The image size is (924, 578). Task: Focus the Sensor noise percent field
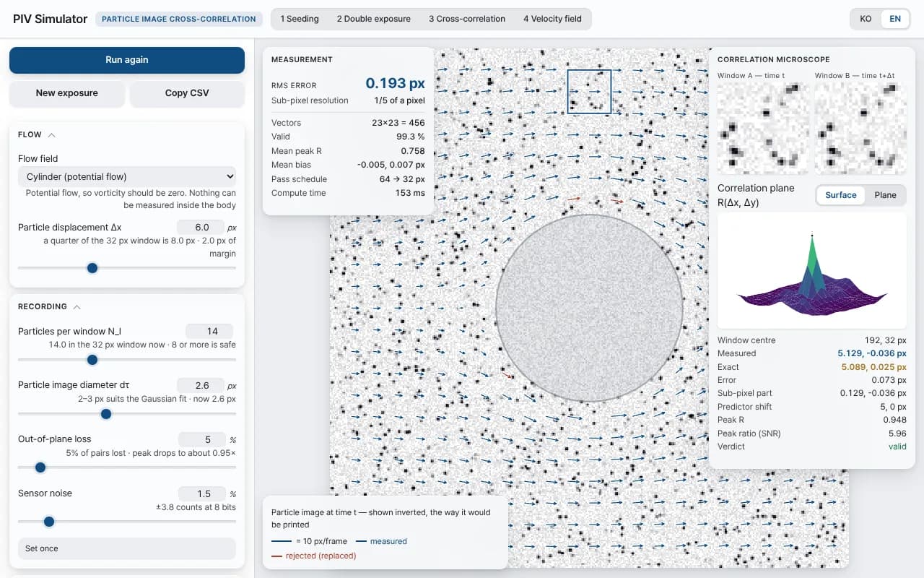(201, 493)
